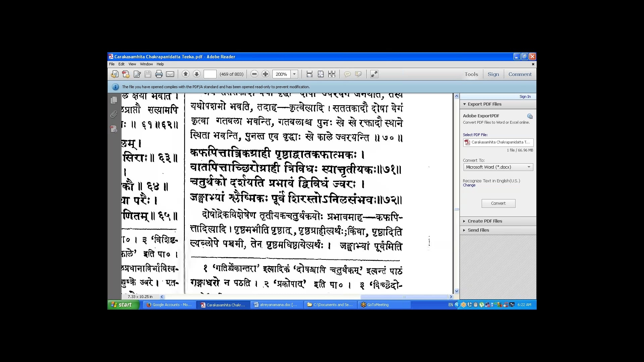Switch to the Comment pane tab
Screen dimensions: 644x362
pos(520,74)
